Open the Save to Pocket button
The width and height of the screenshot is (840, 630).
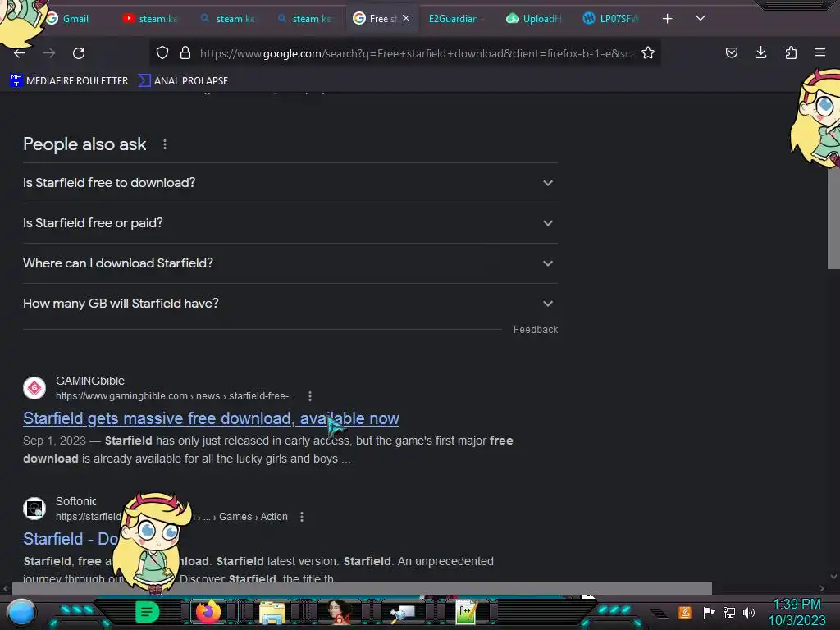click(731, 52)
